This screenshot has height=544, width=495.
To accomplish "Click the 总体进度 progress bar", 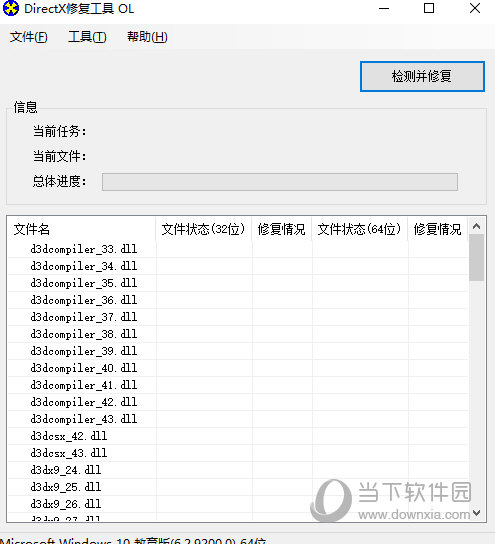I will [280, 182].
